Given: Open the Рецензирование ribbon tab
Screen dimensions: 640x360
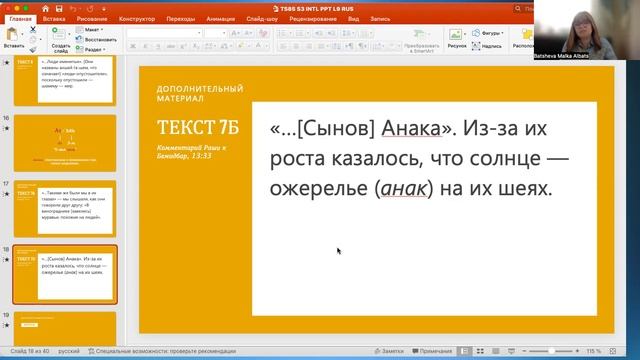Looking at the screenshot, I should 313,19.
